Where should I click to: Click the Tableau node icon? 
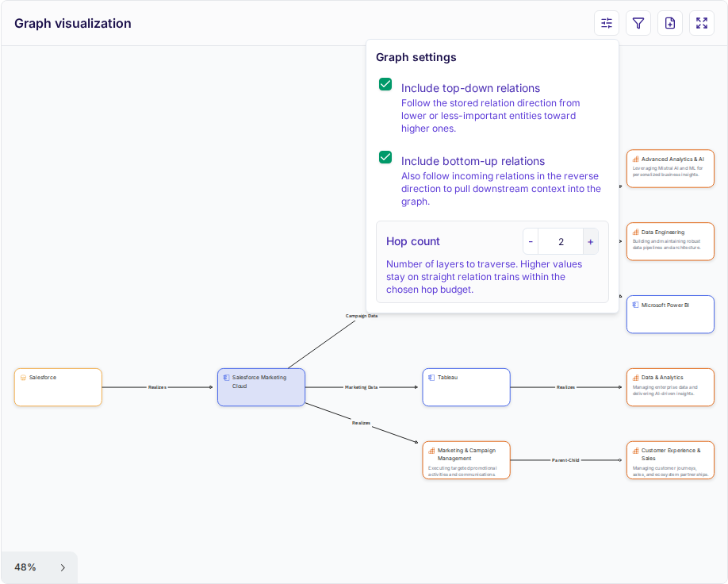(431, 378)
